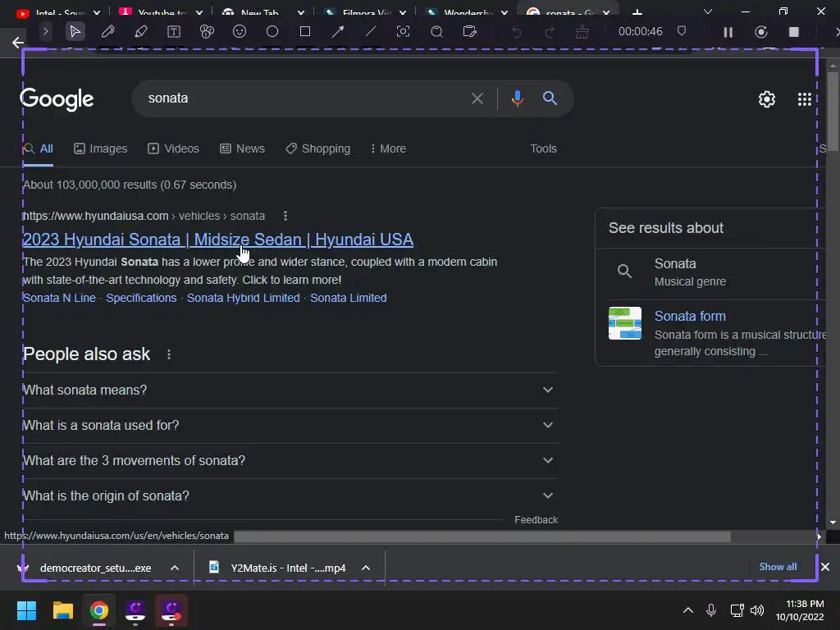Select the text annotation tool
Screen dimensions: 840x630
(174, 32)
